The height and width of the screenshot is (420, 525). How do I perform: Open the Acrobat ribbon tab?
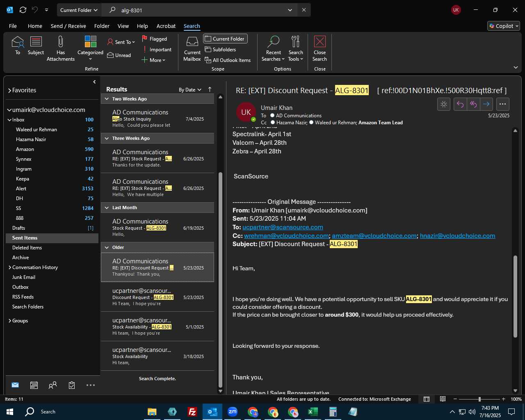coord(166,26)
